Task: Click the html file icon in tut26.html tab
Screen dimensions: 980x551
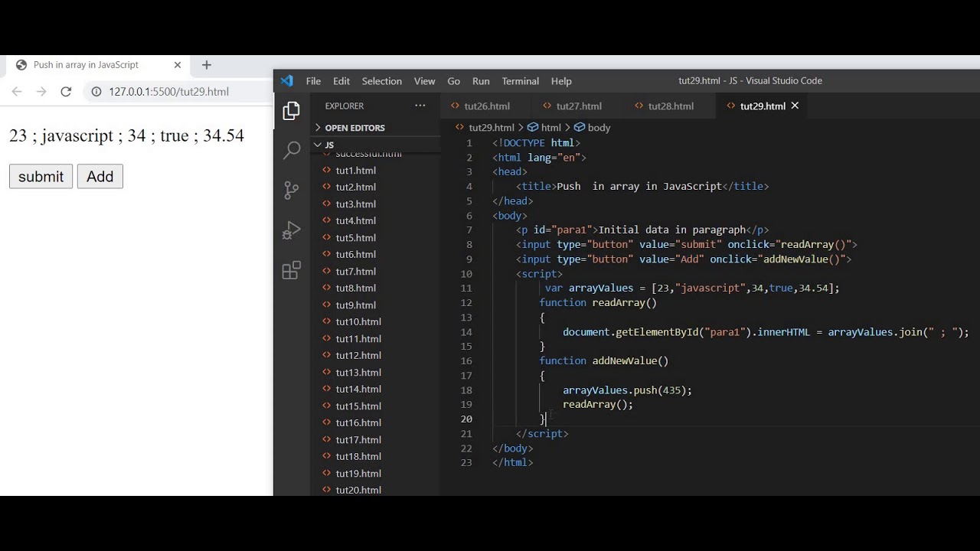Action: coord(456,106)
